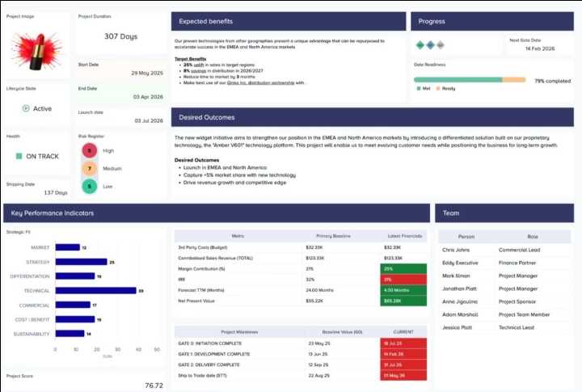The width and height of the screenshot is (582, 392).
Task: Click the grey third gate diamond
Action: point(441,45)
